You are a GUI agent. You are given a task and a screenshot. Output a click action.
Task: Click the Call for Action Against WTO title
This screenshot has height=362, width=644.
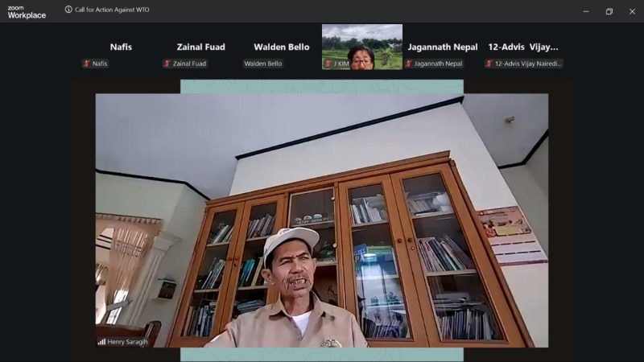(112, 10)
